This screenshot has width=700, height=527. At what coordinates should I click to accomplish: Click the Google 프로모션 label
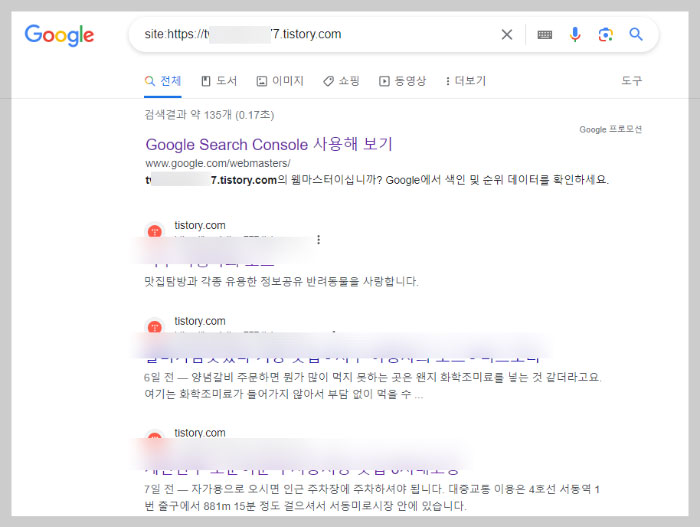[610, 129]
